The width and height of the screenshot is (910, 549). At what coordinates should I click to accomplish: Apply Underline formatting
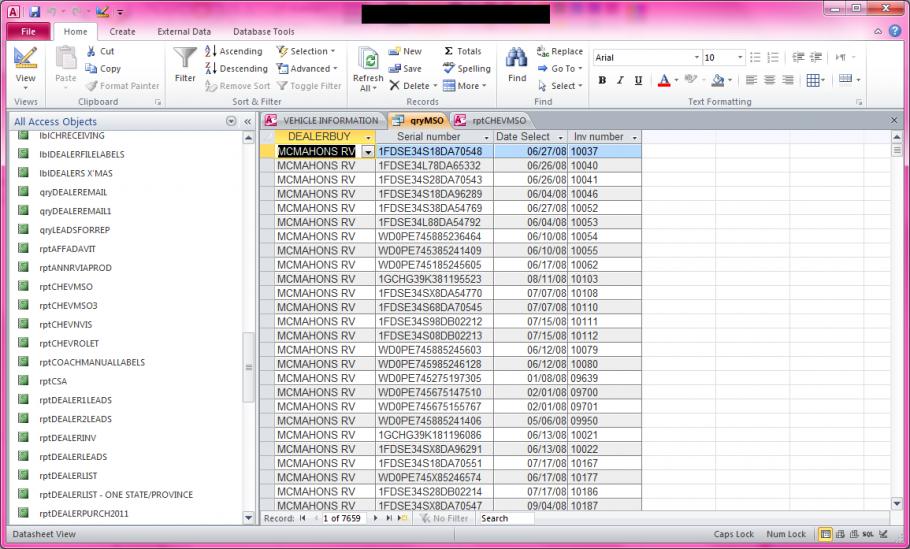tap(638, 80)
